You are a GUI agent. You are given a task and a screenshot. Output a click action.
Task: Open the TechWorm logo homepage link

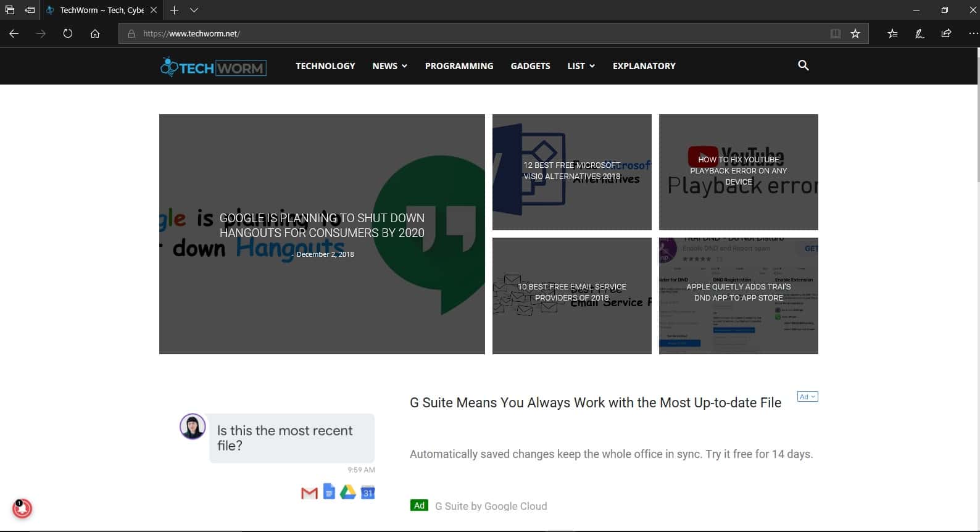point(214,67)
